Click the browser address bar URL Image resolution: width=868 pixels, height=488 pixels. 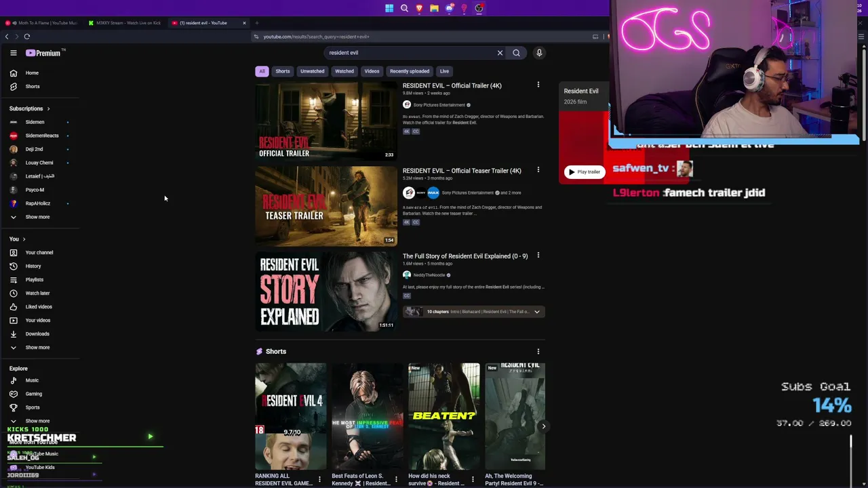point(316,37)
